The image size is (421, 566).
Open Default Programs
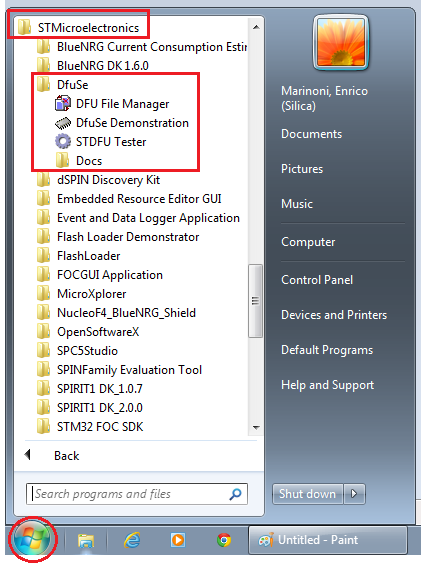[327, 350]
